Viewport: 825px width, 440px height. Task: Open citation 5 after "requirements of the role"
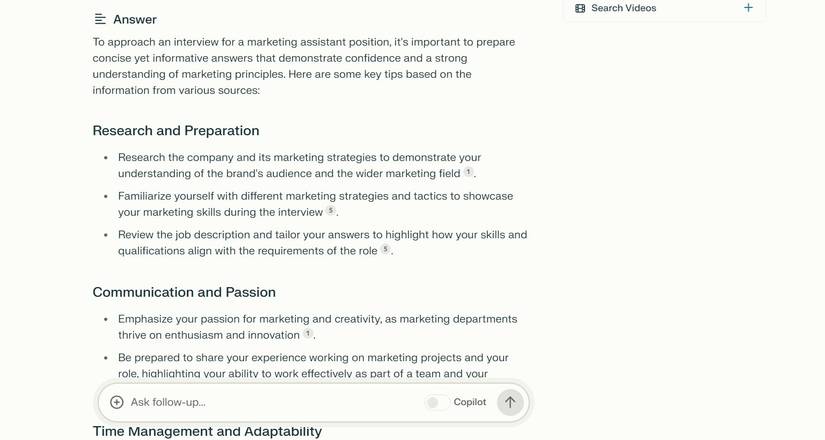[385, 250]
